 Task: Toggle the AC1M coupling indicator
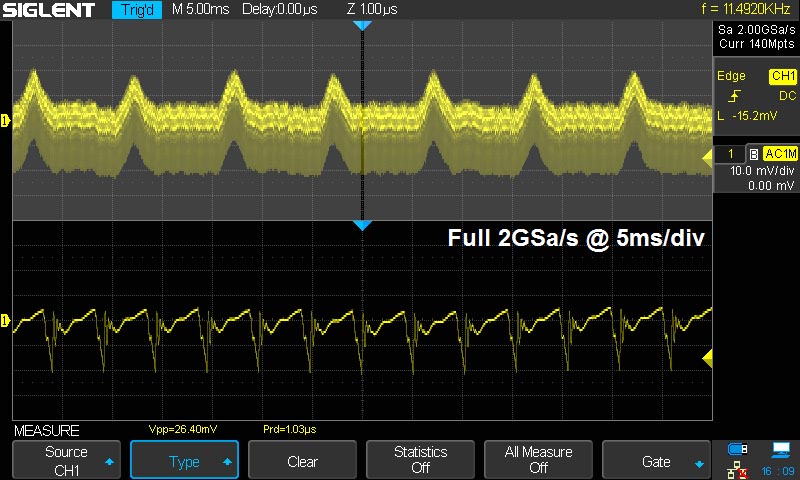(779, 153)
